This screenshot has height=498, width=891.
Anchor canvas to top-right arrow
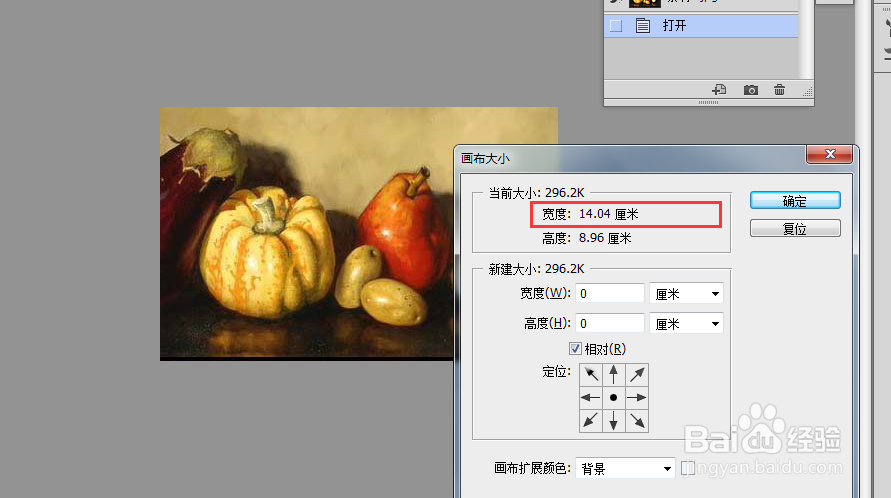point(637,375)
